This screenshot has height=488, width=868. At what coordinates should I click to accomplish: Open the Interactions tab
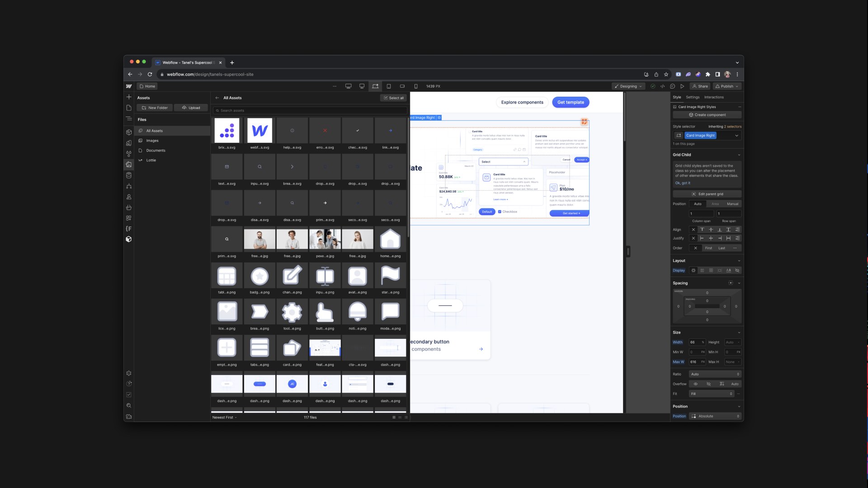pos(714,97)
